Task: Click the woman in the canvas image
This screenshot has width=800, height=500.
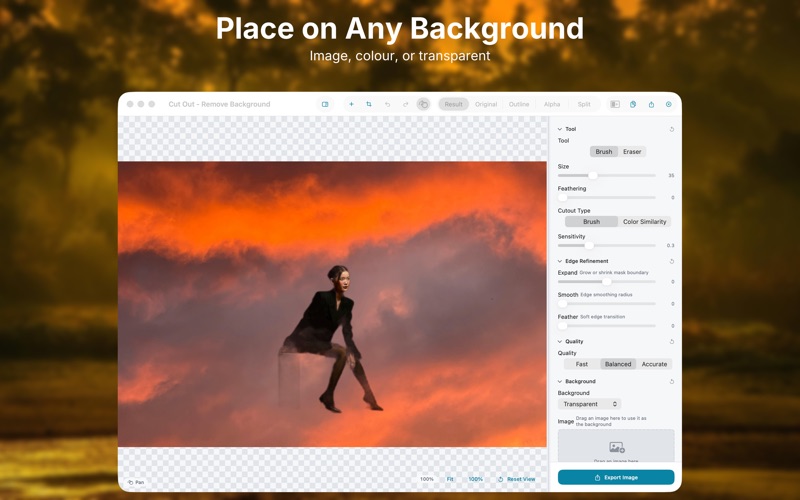Action: (331, 338)
